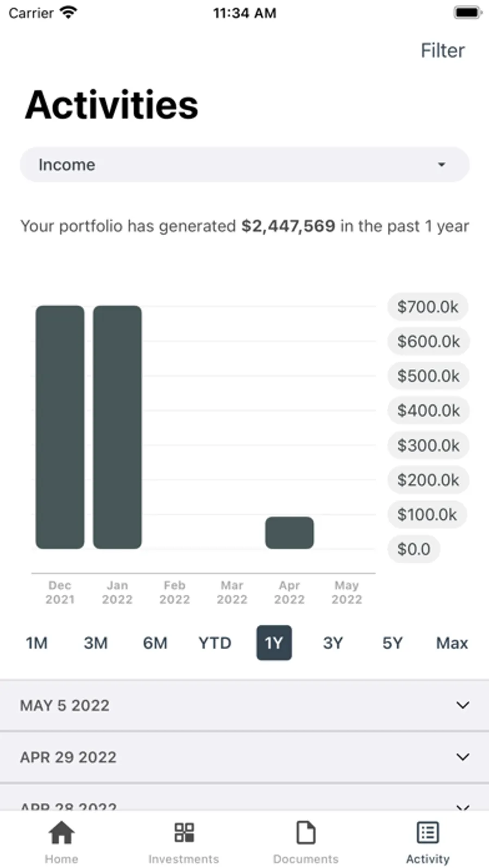Tap the Dec 2021 income bar
Screen dimensions: 489x868
point(60,427)
